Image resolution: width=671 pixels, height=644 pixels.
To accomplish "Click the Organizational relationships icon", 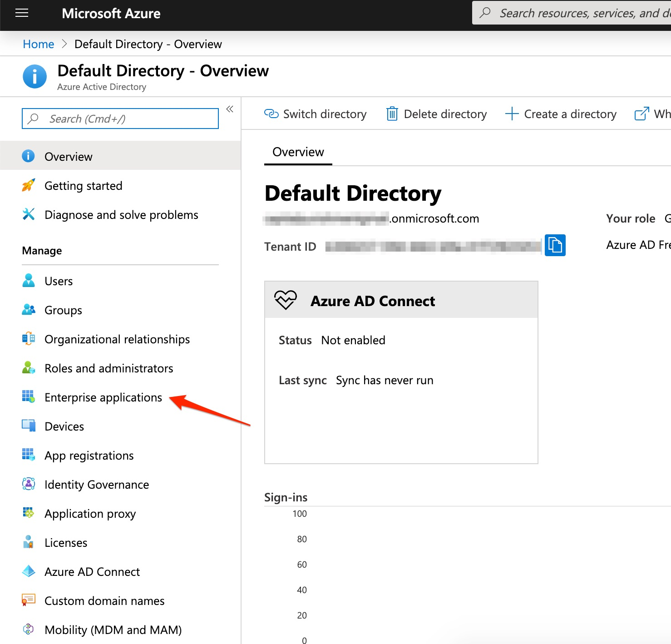I will [28, 339].
